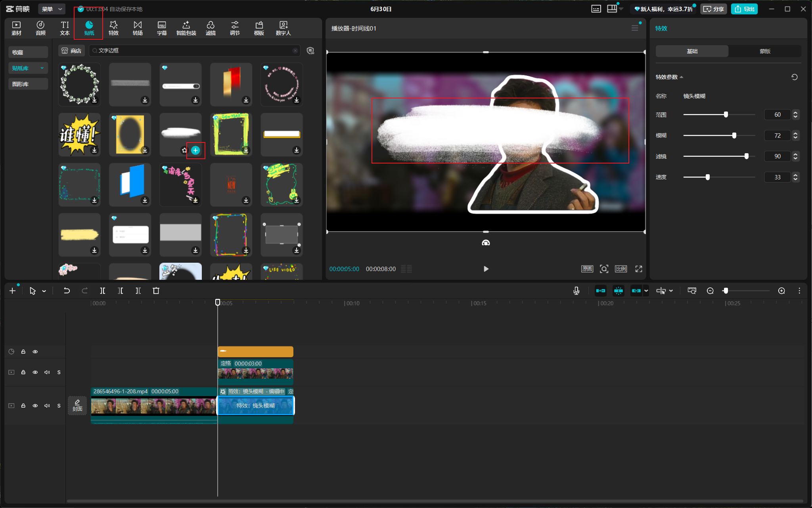Hide the sticker track using its eye icon

35,352
